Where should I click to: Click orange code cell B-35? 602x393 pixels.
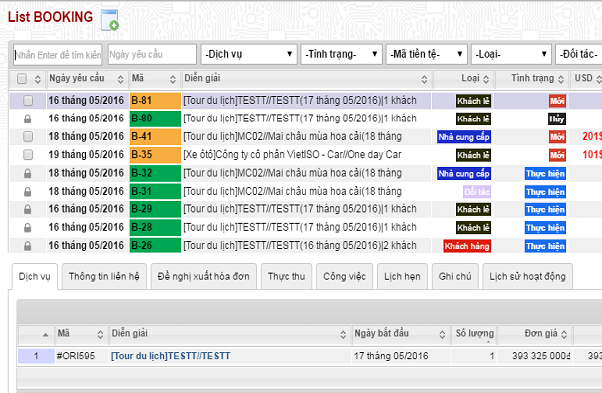pyautogui.click(x=155, y=155)
